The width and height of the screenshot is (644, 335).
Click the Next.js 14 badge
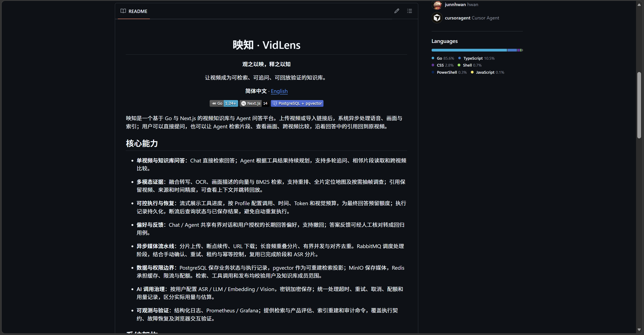(x=254, y=103)
